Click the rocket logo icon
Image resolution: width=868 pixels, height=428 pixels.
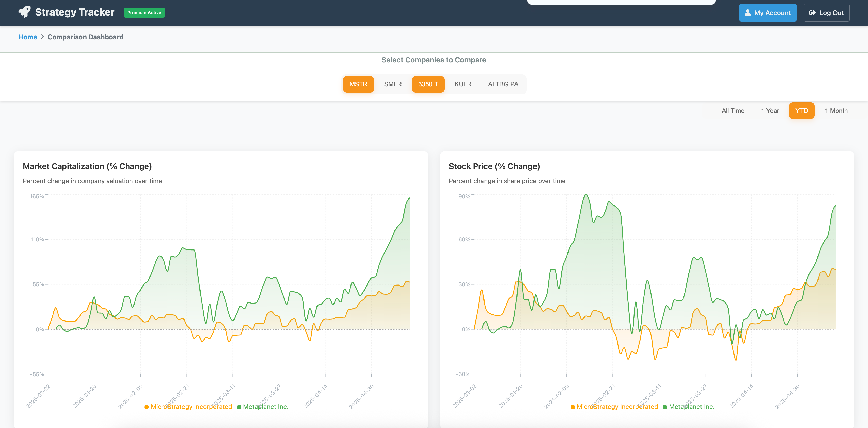coord(24,12)
